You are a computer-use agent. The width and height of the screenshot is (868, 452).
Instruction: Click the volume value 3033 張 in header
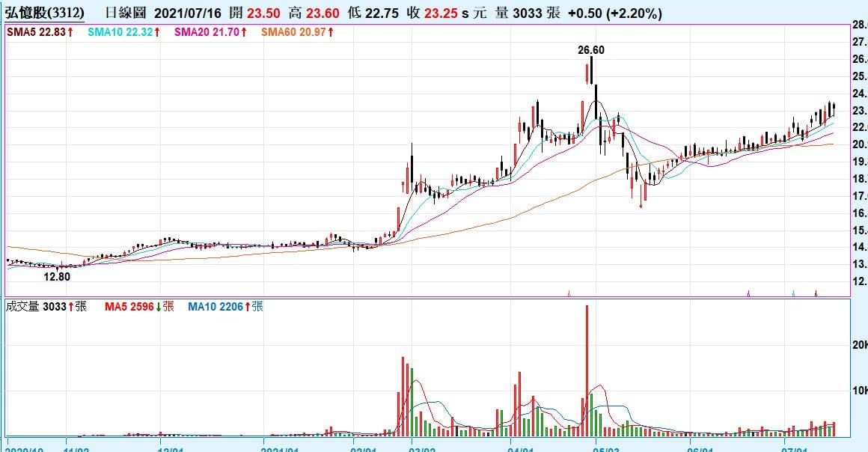pyautogui.click(x=536, y=13)
